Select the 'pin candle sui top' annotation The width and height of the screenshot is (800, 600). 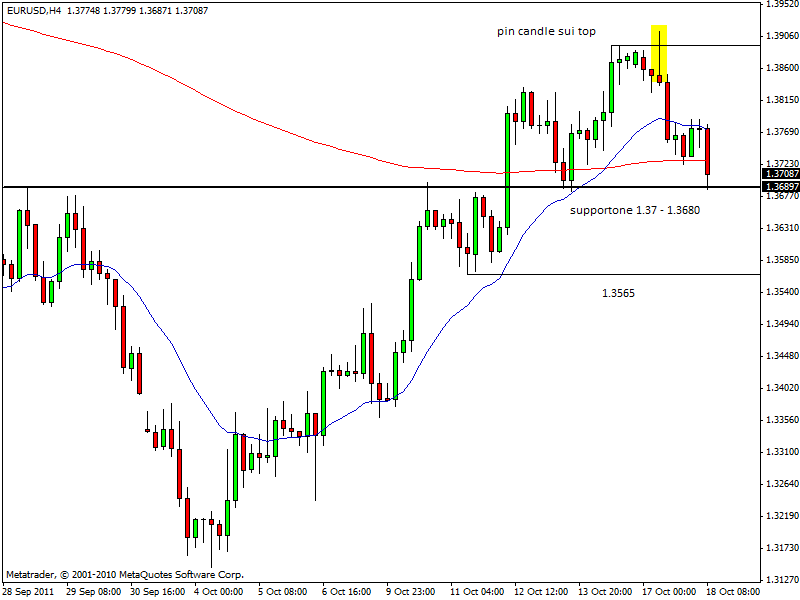546,31
